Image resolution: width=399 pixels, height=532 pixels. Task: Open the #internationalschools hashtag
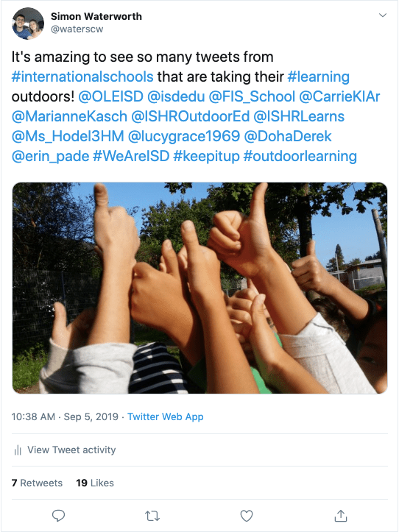82,77
